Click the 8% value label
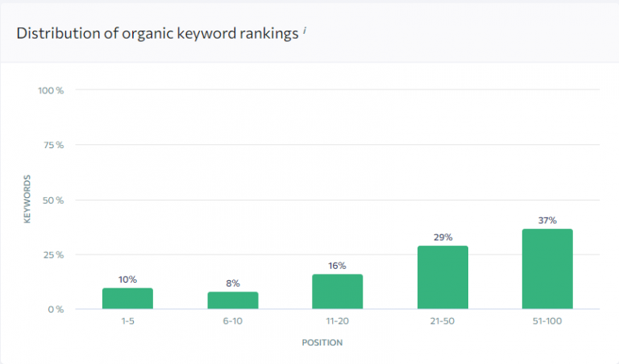The image size is (619, 364). [233, 283]
